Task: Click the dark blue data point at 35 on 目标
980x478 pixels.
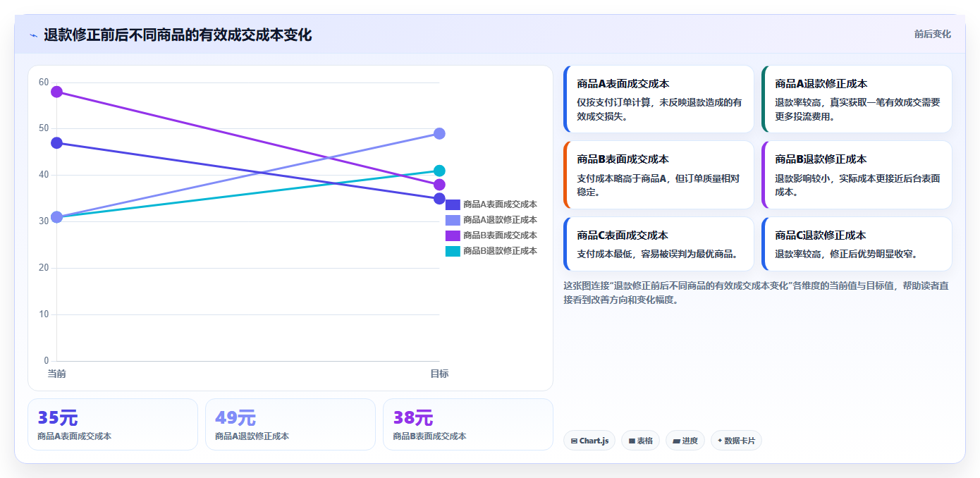Action: [439, 199]
